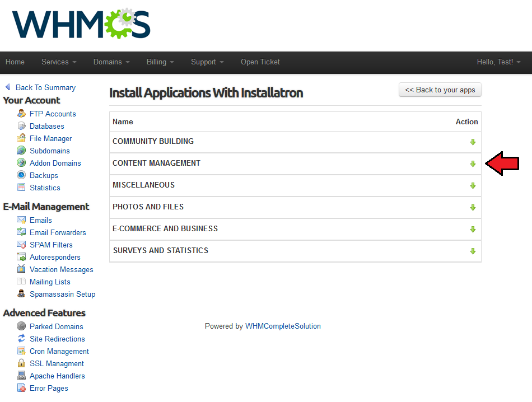Click the MISCELLANEOUS row title
This screenshot has height=402, width=532.
point(143,185)
